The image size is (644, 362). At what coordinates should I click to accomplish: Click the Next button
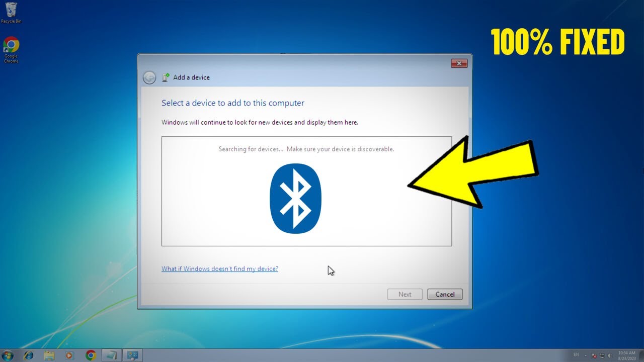pos(405,294)
